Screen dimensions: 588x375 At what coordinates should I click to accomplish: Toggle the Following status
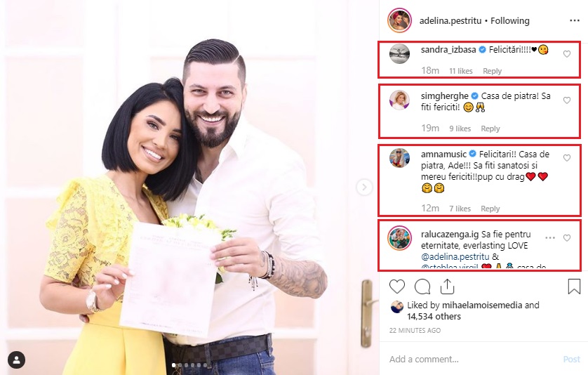tap(510, 20)
